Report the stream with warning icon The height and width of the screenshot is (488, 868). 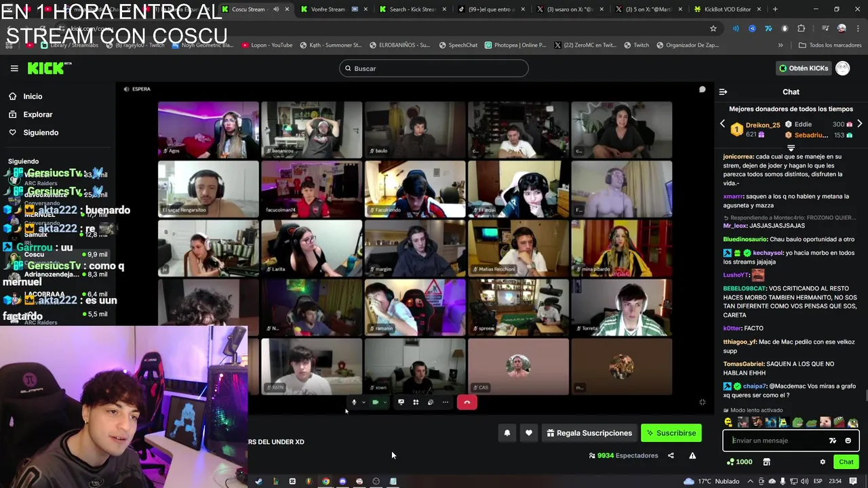tap(692, 455)
